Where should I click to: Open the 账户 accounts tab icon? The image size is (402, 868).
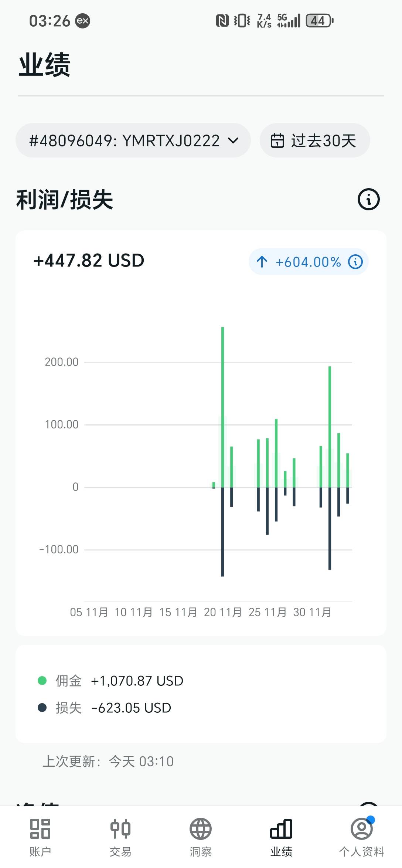click(40, 829)
